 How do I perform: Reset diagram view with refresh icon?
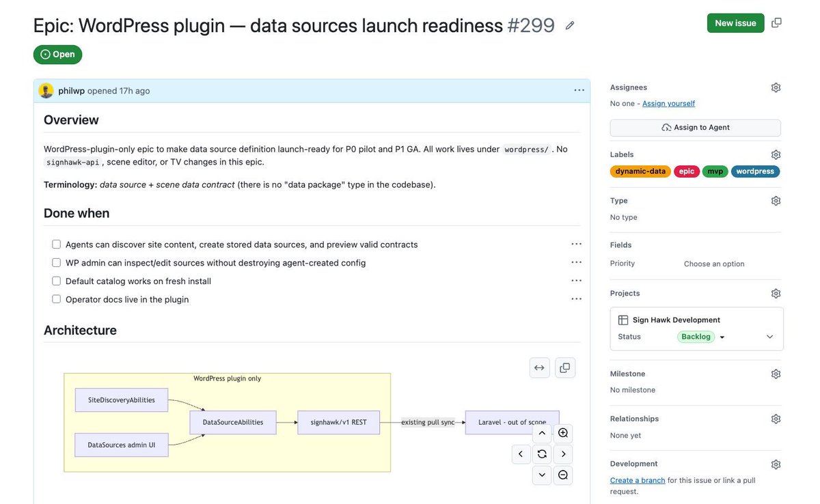pos(542,454)
